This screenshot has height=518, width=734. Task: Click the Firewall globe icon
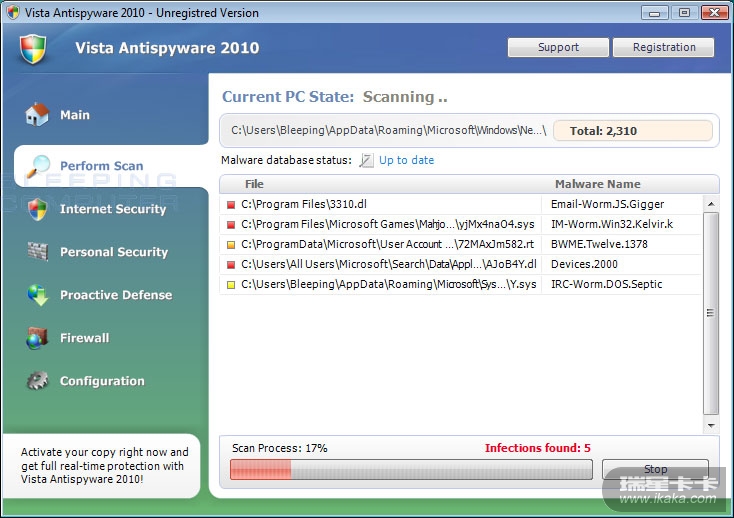pos(38,338)
